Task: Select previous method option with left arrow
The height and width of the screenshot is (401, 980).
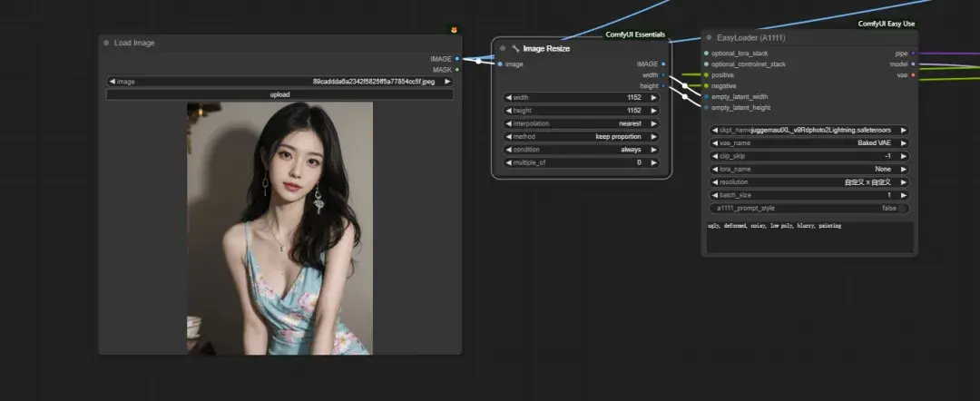Action: point(509,137)
